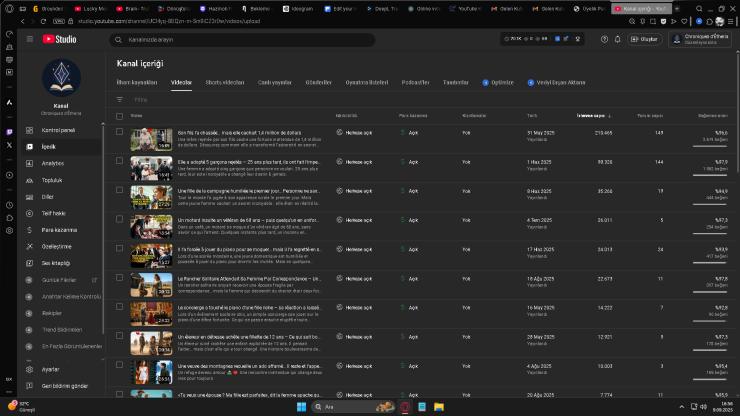Open the help question mark icon
Viewport: 740px width, 416px height.
pyautogui.click(x=604, y=40)
